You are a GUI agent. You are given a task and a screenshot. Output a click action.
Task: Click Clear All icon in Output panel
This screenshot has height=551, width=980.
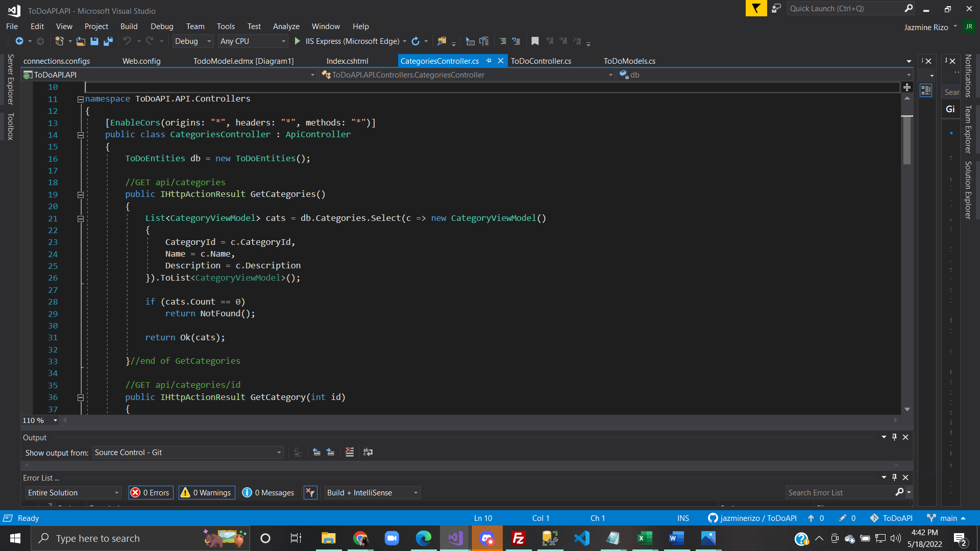click(x=350, y=452)
